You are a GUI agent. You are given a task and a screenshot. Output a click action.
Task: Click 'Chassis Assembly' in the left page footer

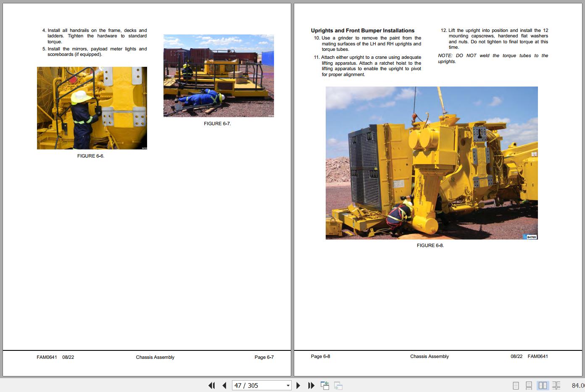(155, 357)
